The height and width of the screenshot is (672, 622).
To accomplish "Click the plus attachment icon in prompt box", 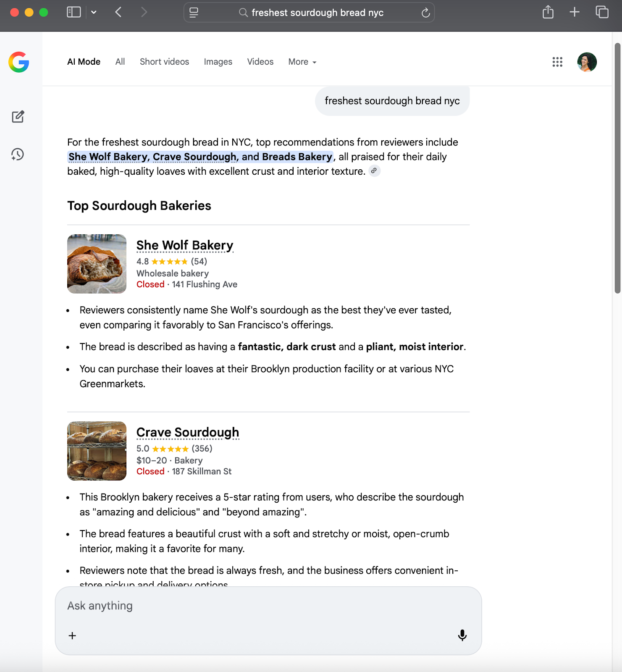I will tap(72, 635).
